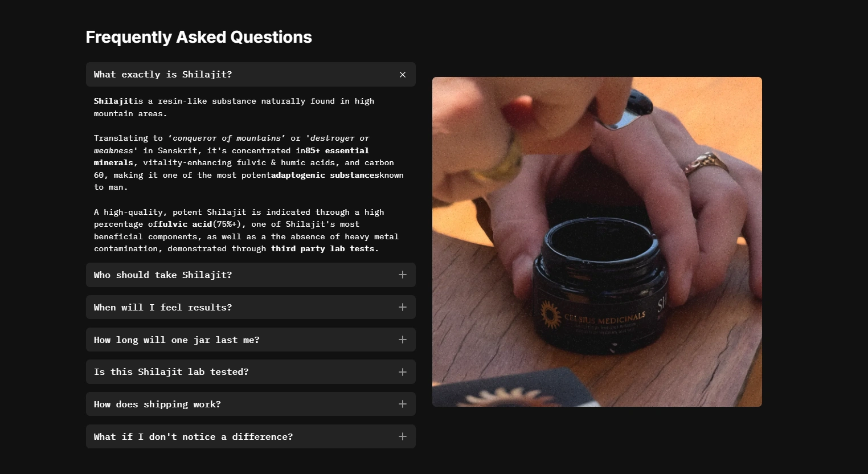868x474 pixels.
Task: Click italic 'conqueror of mountains' phrase
Action: click(226, 138)
